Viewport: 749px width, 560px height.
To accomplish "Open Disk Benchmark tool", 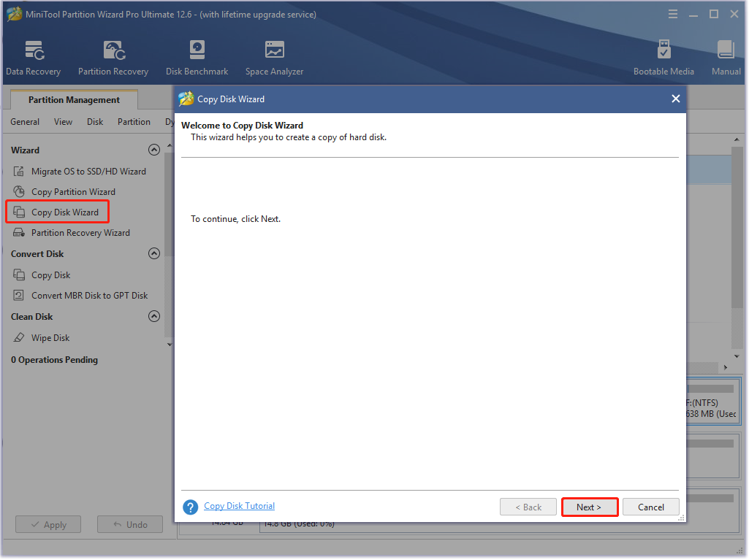I will (x=197, y=58).
